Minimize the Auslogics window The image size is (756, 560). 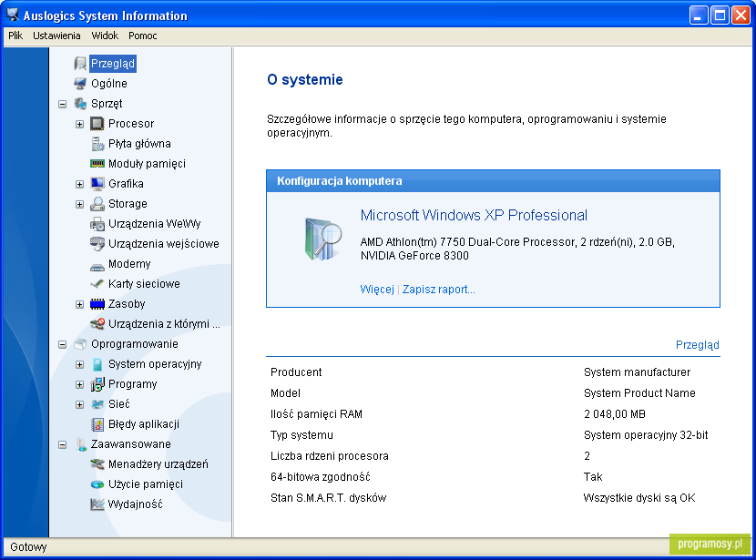[698, 15]
